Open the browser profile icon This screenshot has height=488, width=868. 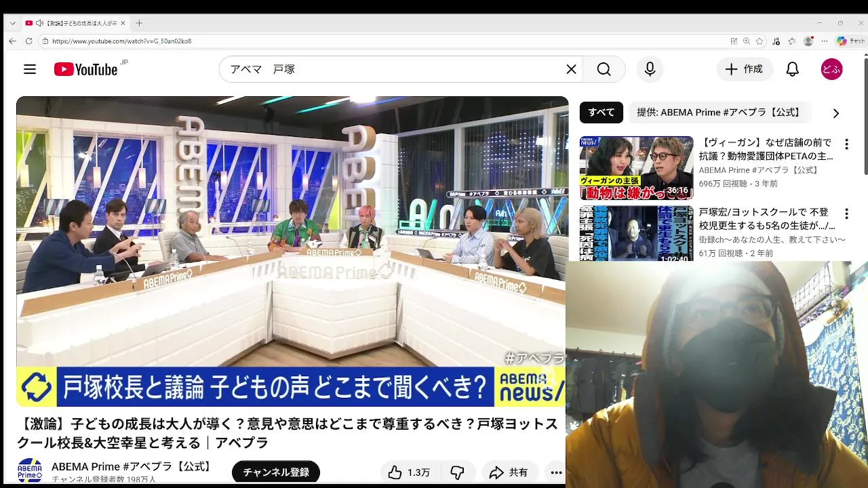pos(808,41)
